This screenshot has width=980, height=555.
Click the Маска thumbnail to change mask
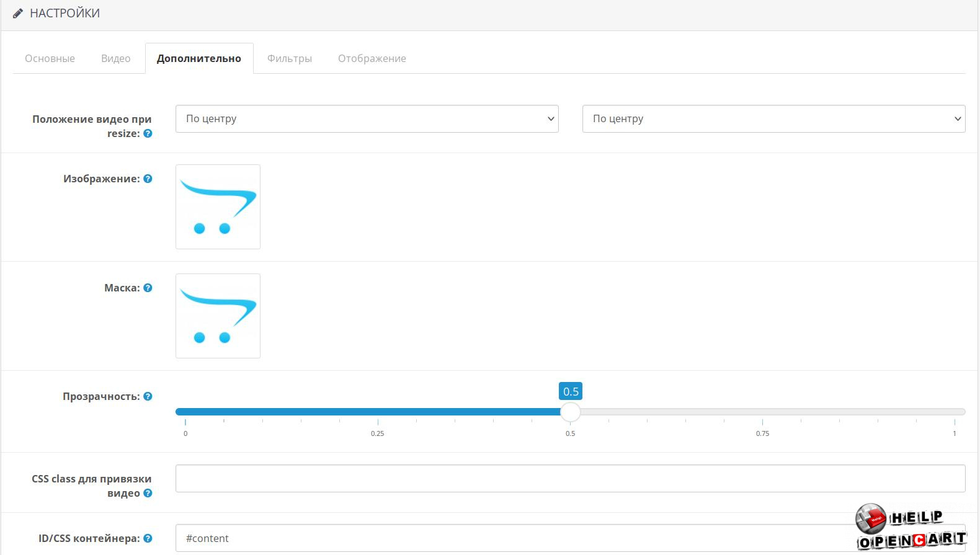(218, 316)
